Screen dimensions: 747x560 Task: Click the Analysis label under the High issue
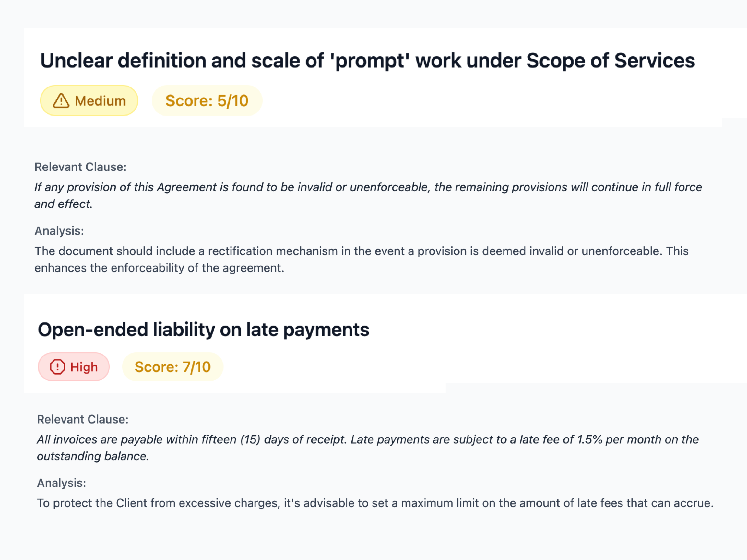[62, 483]
